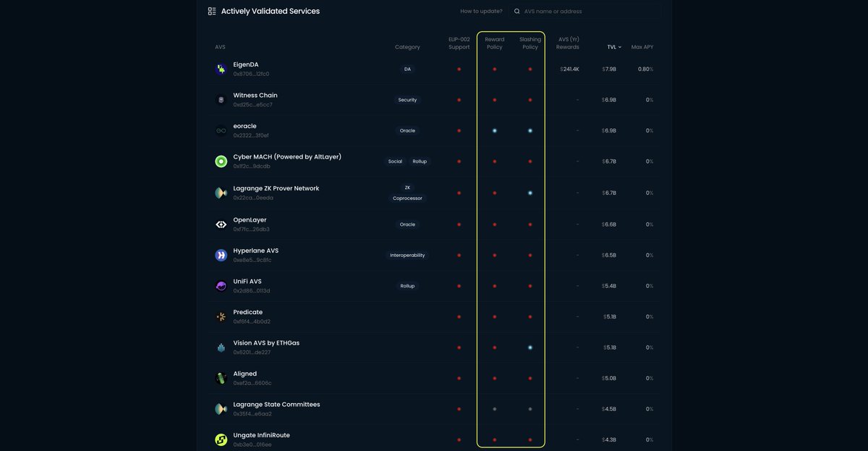Click Vision AVS Slashing Policy dot
The height and width of the screenshot is (451, 868).
point(530,347)
